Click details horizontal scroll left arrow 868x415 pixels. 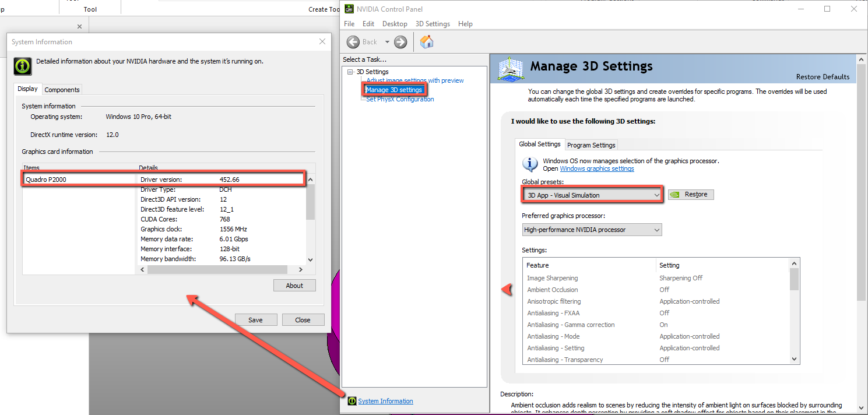[x=143, y=270]
